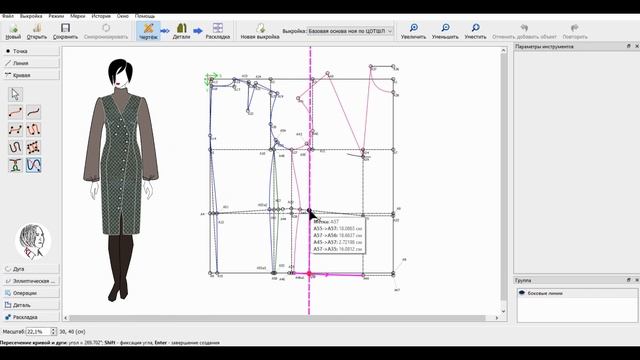Switch to Чертёж drawing mode
The image size is (640, 360).
click(148, 31)
